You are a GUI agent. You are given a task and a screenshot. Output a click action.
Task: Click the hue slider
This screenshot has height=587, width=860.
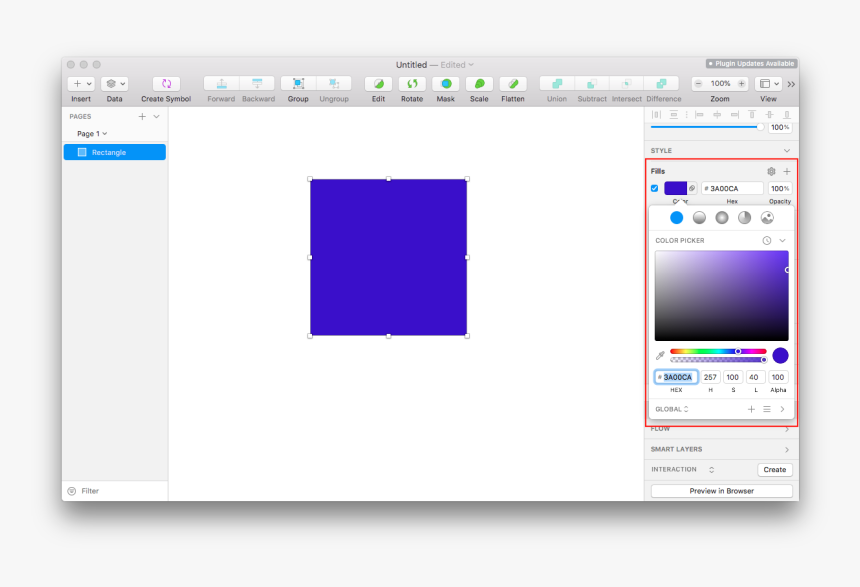pos(718,351)
